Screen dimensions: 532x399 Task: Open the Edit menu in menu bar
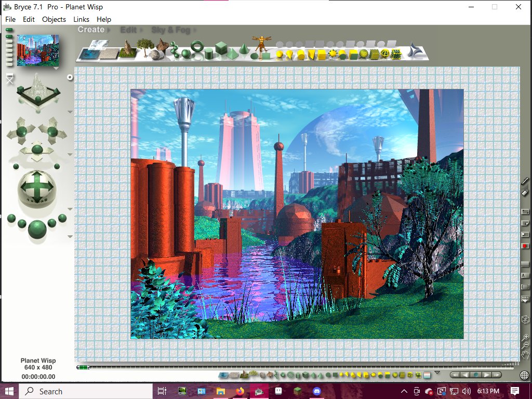tap(29, 19)
